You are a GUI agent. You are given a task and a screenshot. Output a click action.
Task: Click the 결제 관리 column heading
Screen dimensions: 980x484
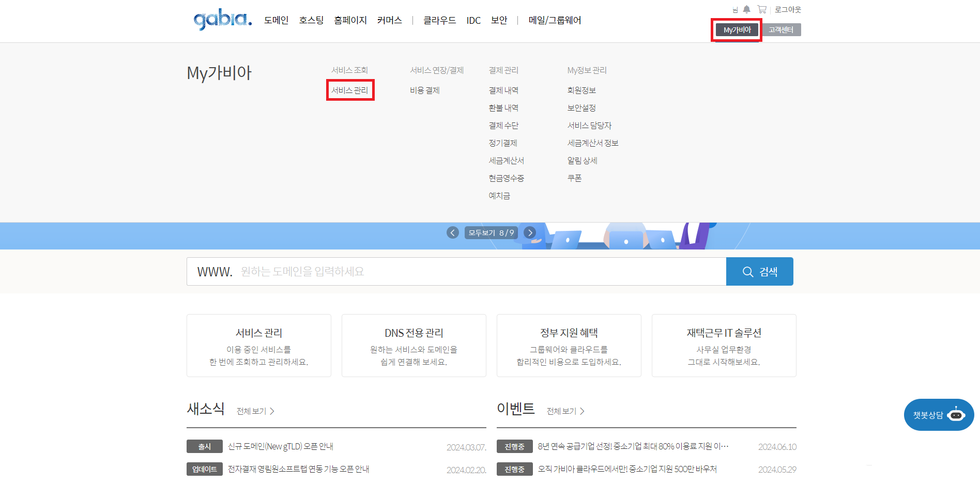click(503, 70)
